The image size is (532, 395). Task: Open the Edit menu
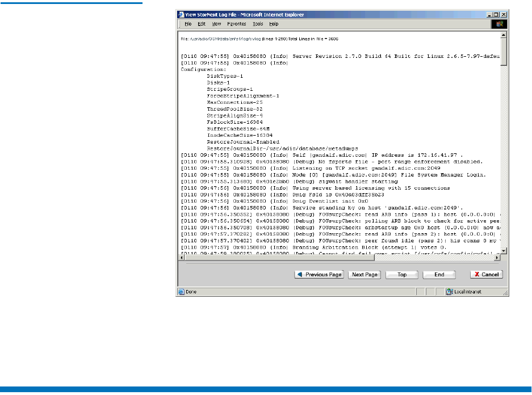click(202, 24)
